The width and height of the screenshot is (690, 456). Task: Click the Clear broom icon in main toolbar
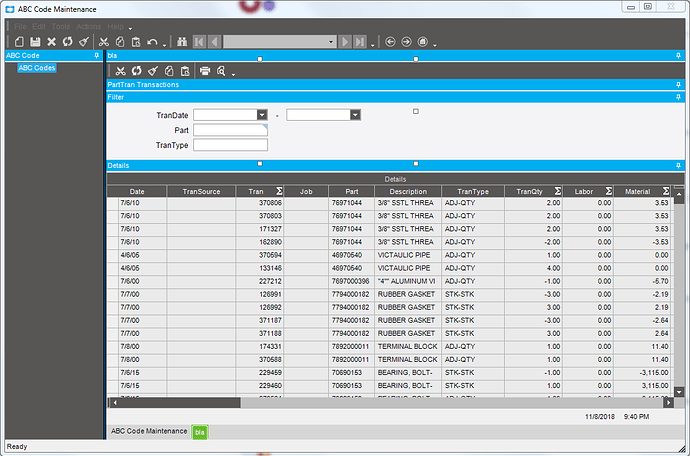(x=84, y=42)
